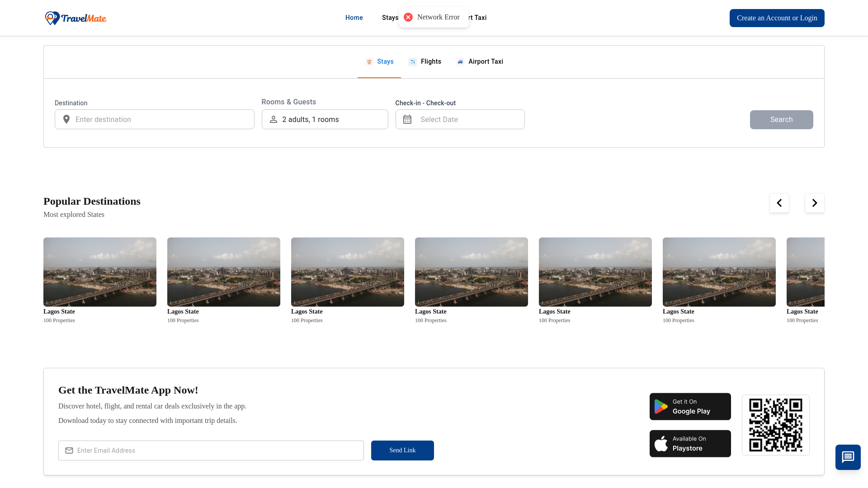Screen dimensions: 868x488
Task: Click the Apple logo icon
Action: 661,444
